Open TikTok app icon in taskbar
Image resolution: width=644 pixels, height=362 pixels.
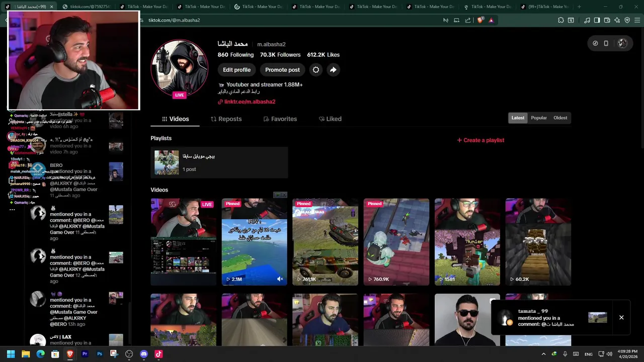(x=158, y=354)
